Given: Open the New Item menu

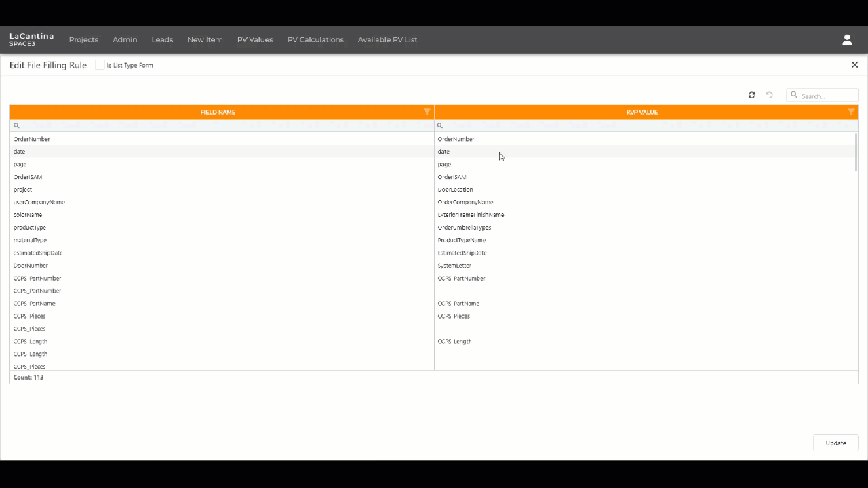Looking at the screenshot, I should [x=205, y=39].
